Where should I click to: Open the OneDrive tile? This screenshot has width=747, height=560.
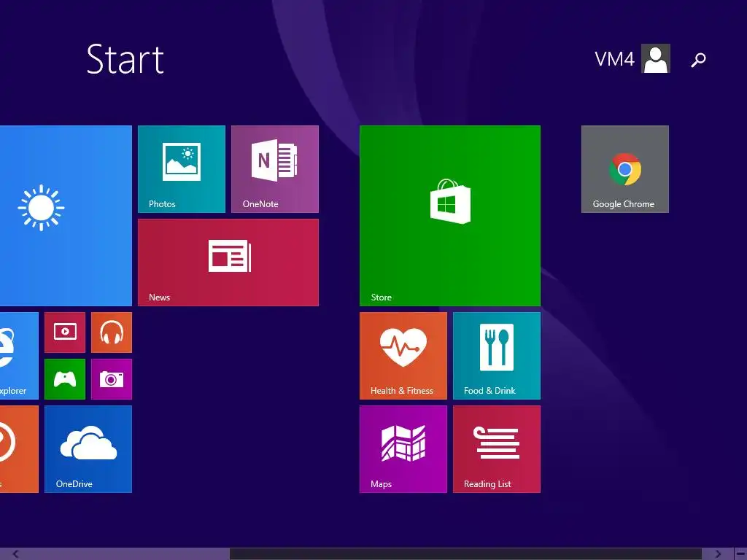(x=88, y=449)
